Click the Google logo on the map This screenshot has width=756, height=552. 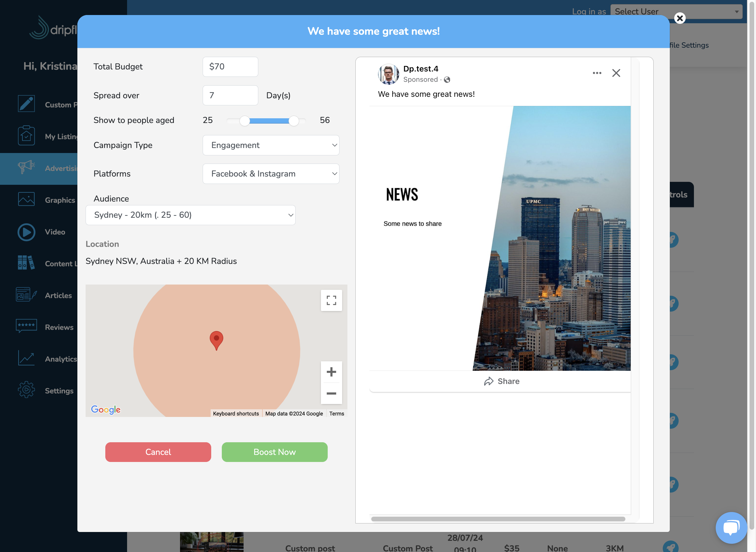click(106, 409)
